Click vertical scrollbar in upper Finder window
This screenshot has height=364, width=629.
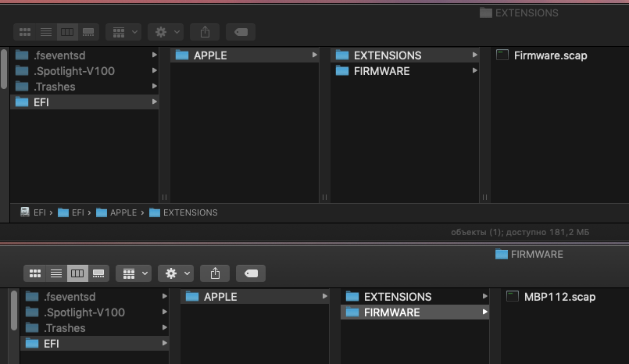(x=4, y=69)
